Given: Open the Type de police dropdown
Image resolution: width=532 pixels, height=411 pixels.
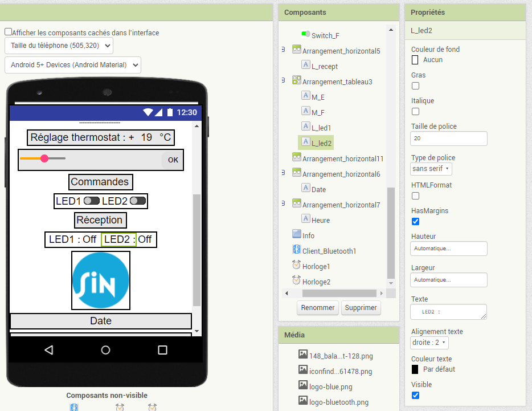Looking at the screenshot, I should 431,169.
